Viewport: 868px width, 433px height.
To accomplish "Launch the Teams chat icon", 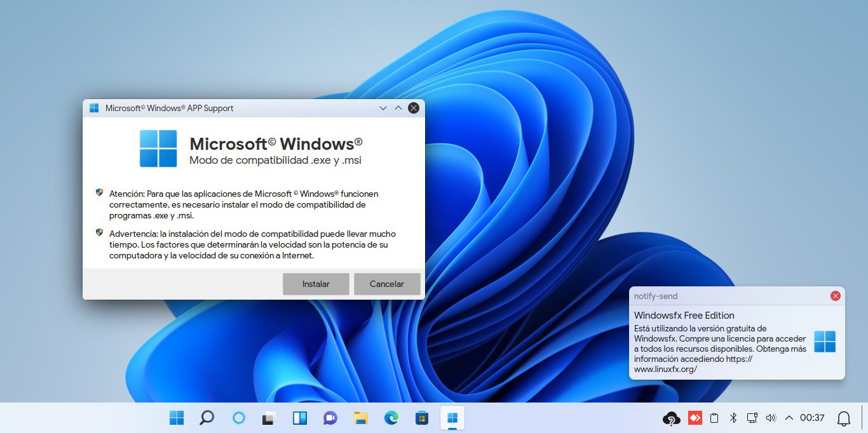I will (330, 418).
